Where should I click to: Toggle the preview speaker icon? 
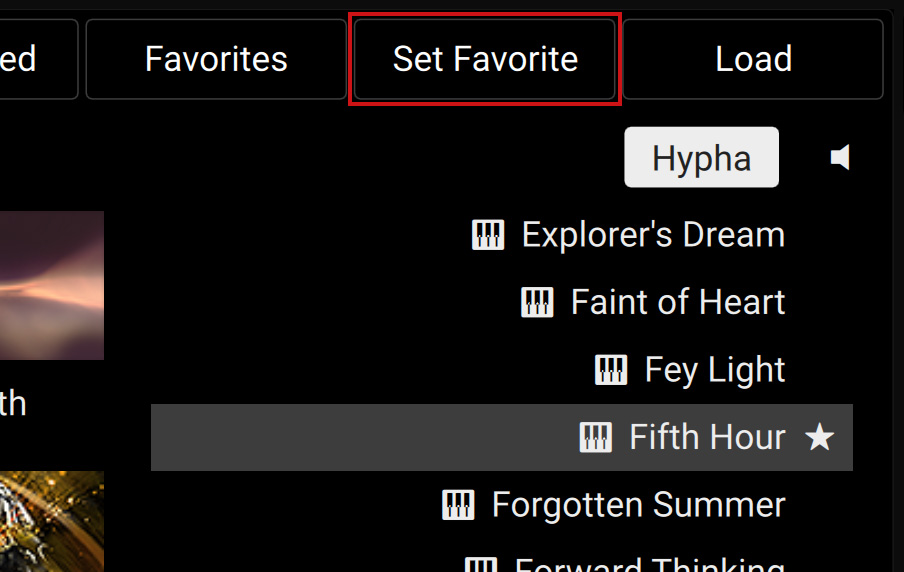(x=841, y=157)
